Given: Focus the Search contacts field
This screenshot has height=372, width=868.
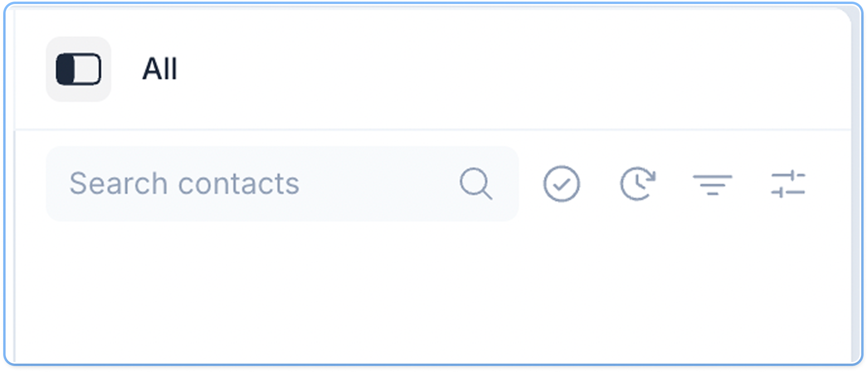Looking at the screenshot, I should (282, 184).
